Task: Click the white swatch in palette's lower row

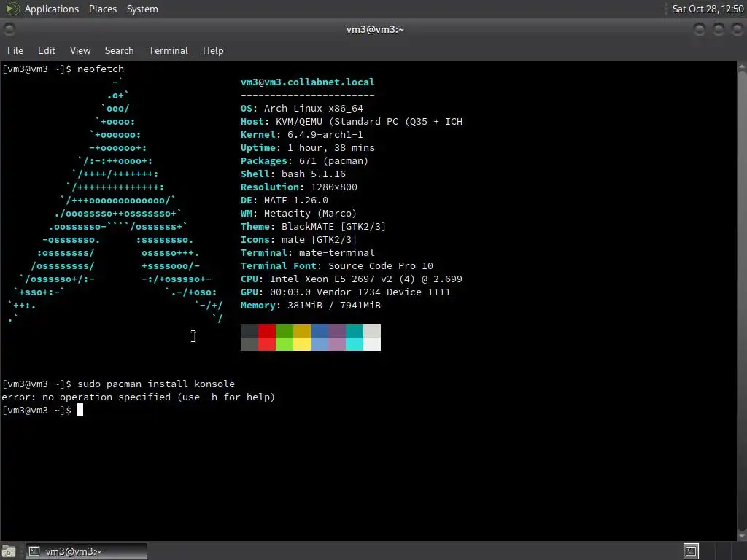Action: coord(372,344)
